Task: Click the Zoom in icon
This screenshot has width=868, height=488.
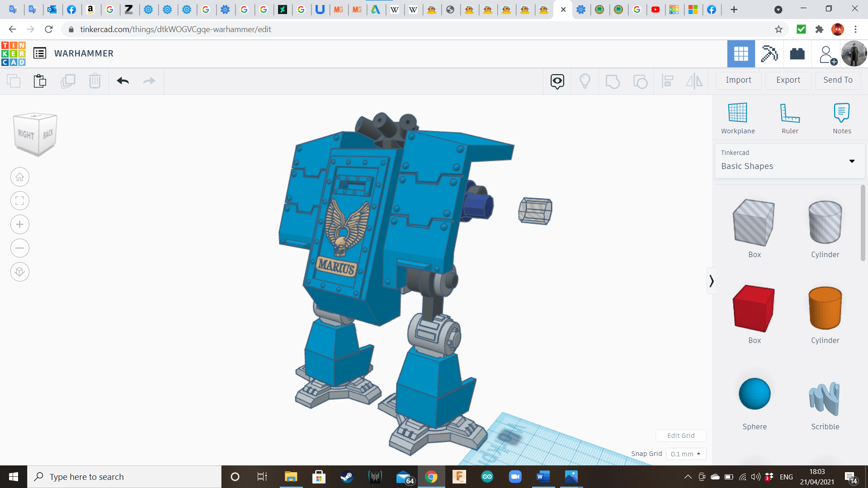Action: pos(20,225)
